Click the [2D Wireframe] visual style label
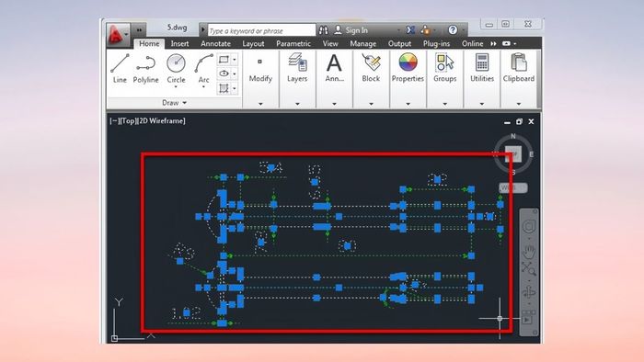 [x=161, y=121]
